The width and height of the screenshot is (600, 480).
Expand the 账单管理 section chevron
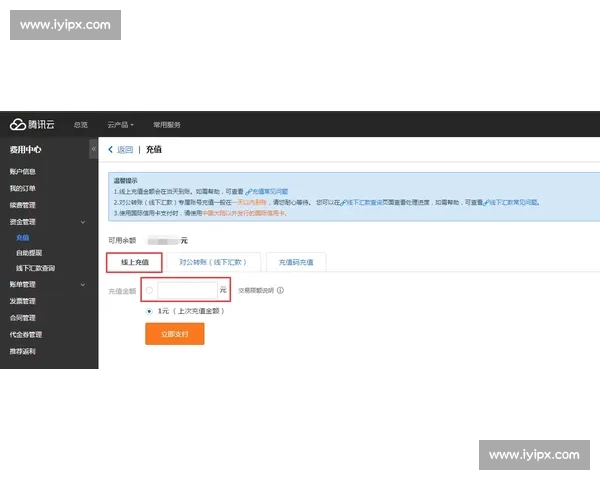coord(83,285)
